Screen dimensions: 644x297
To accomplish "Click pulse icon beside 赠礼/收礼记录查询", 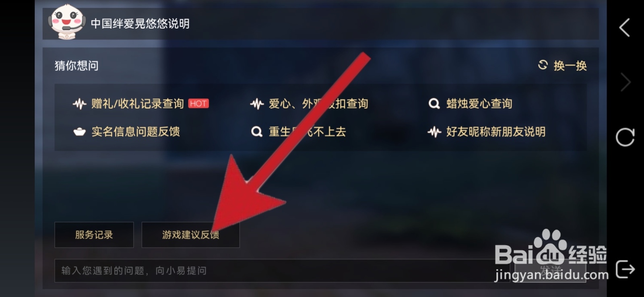I will tap(79, 104).
